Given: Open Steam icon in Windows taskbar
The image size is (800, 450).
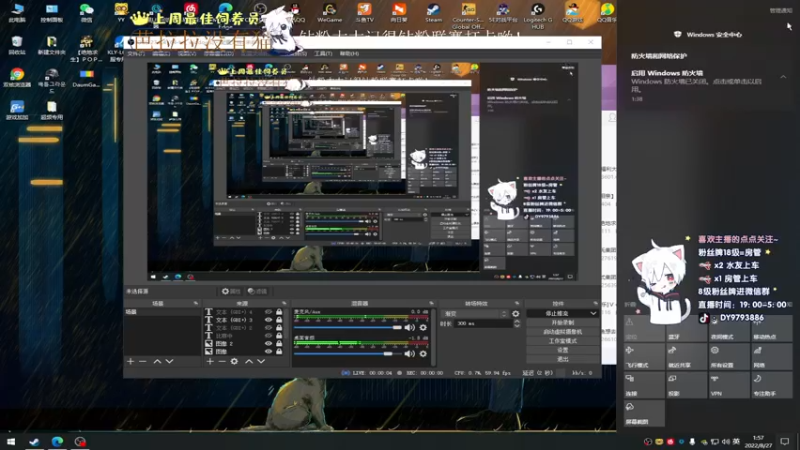Looking at the screenshot, I should pyautogui.click(x=34, y=442).
